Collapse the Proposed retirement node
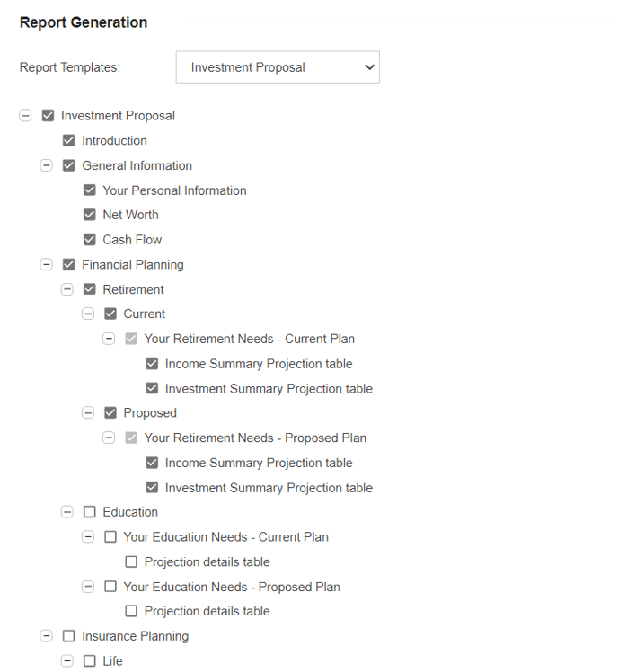The image size is (618, 672). (x=88, y=413)
